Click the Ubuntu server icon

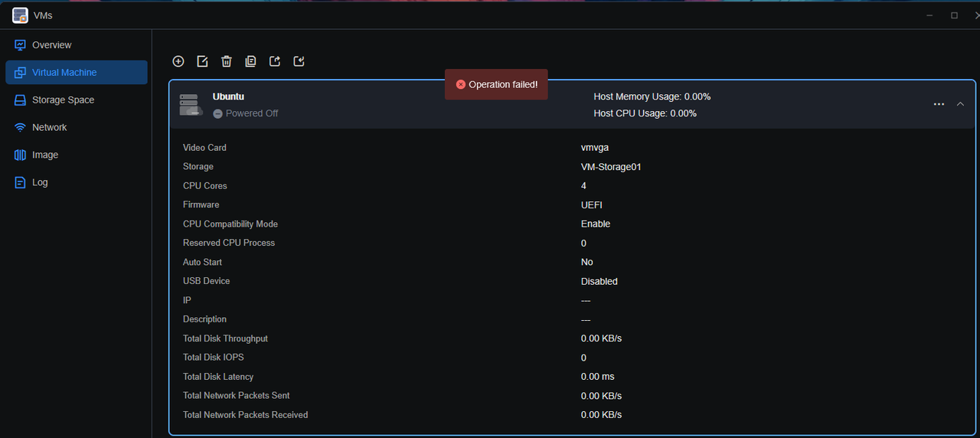[191, 105]
